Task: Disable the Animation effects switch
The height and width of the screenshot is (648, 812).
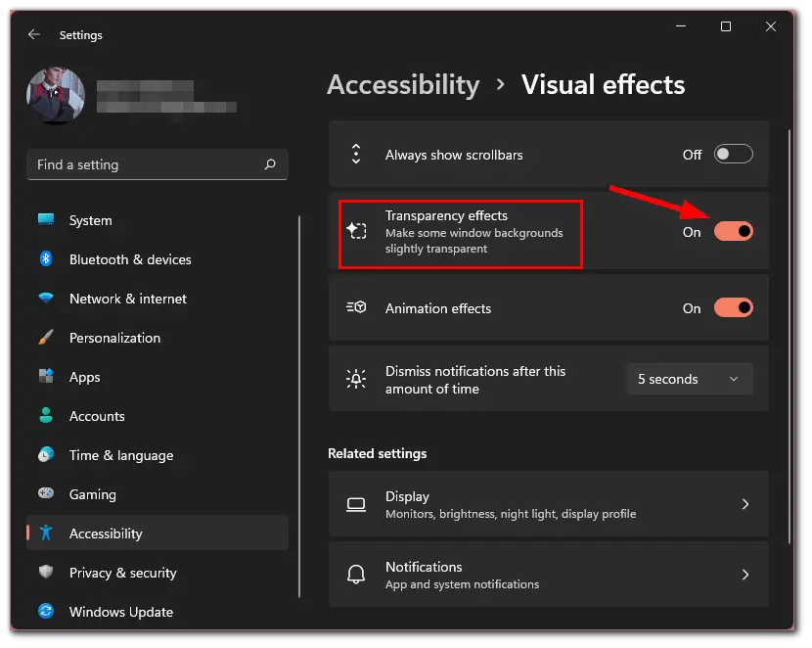Action: [734, 307]
